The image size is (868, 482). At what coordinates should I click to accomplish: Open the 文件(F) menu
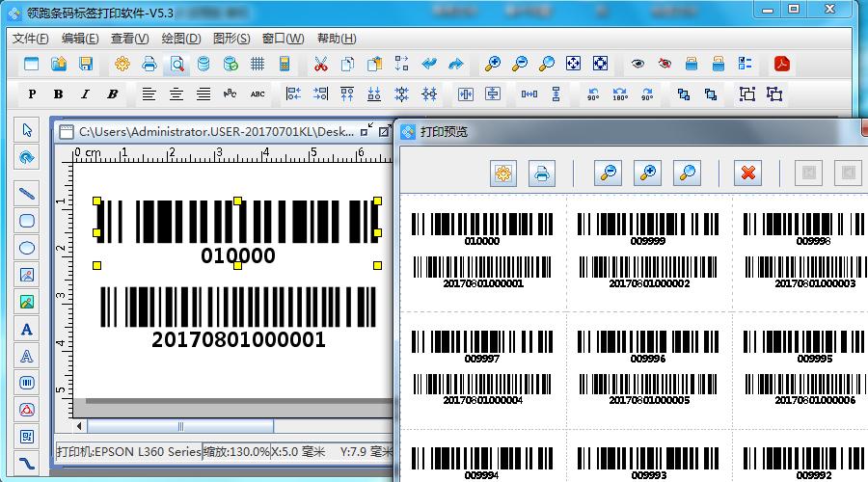click(x=30, y=39)
